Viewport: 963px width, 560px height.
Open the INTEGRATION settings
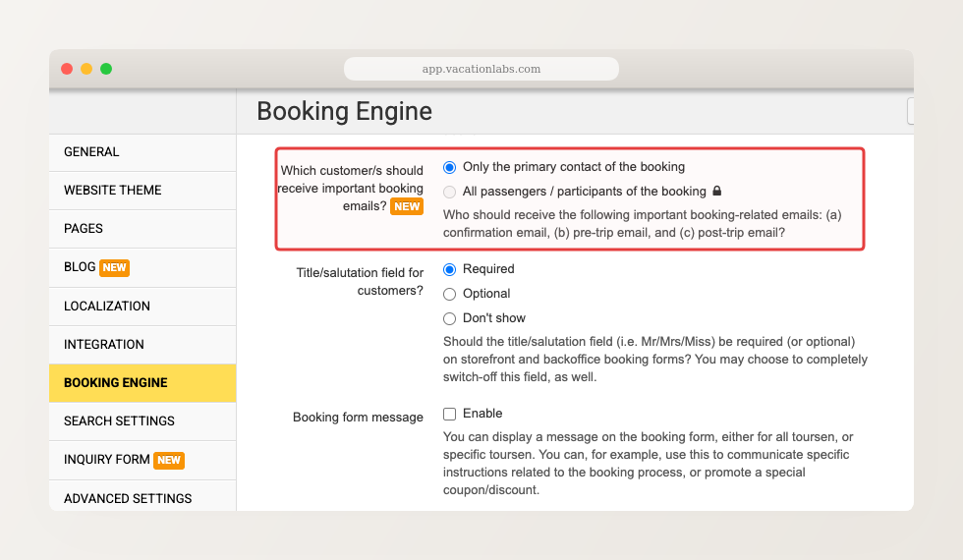[142, 345]
